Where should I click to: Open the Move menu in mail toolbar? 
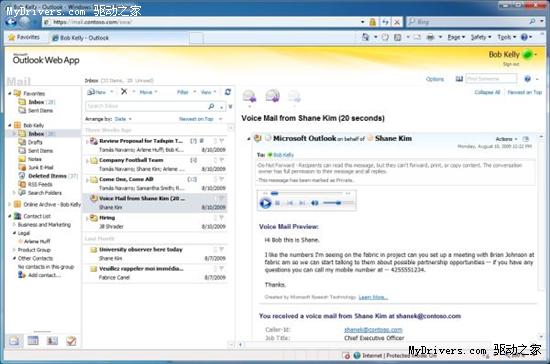click(x=148, y=92)
